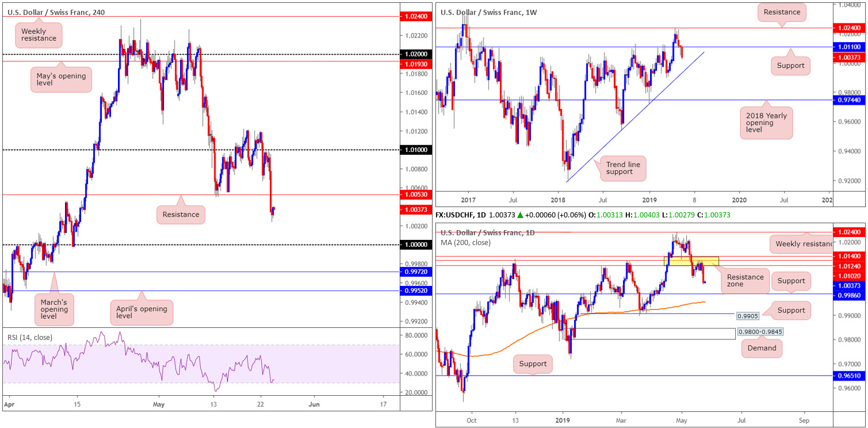Select the "Demand" callout on daily chart
The height and width of the screenshot is (428, 868).
tap(762, 348)
